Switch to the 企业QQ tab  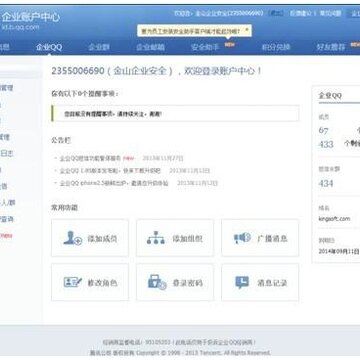tap(49, 47)
